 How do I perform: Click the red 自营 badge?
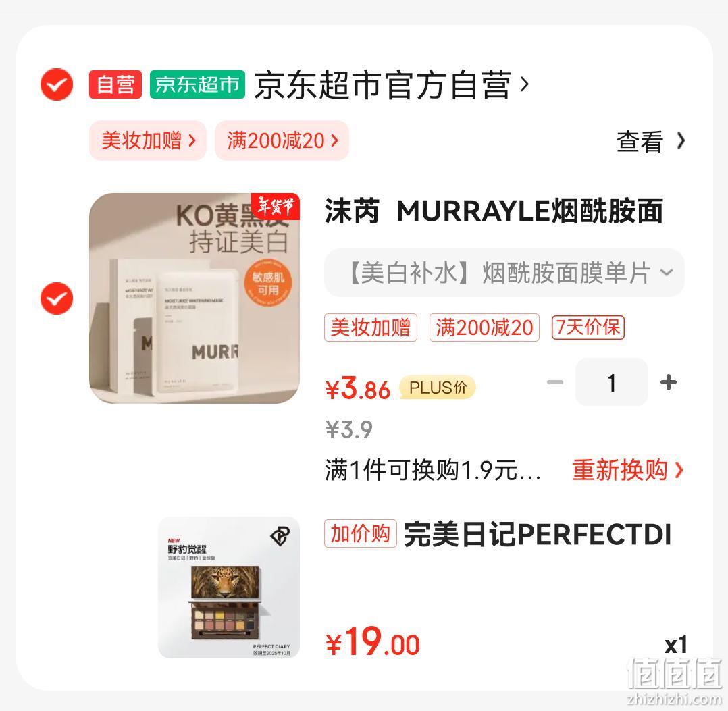(115, 84)
